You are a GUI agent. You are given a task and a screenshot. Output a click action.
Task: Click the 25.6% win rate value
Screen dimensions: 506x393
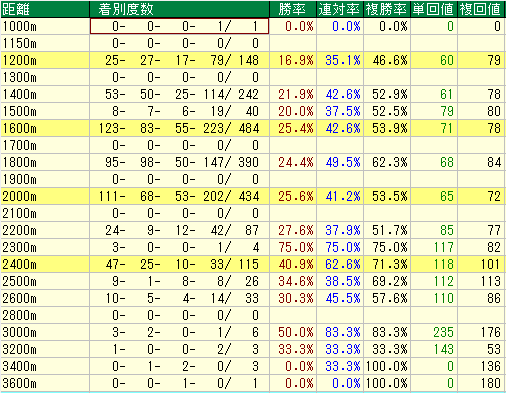point(296,196)
